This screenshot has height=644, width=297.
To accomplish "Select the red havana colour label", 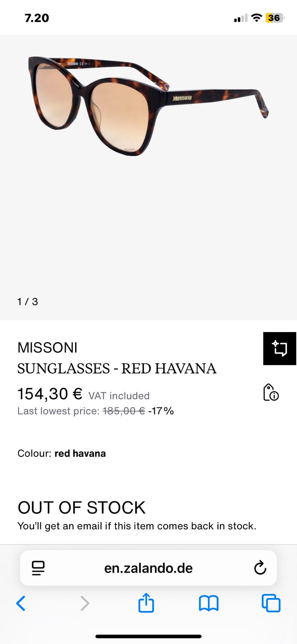I will coord(80,454).
